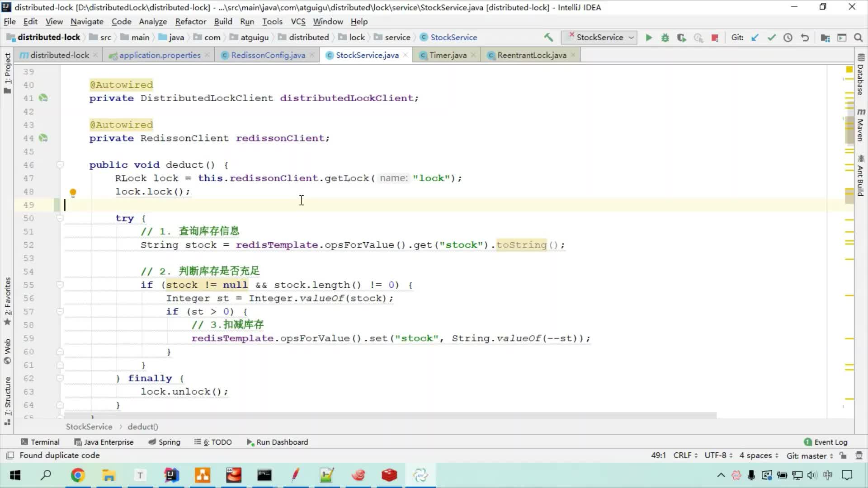Collapse the deduct() method fold on line 46

(x=60, y=165)
